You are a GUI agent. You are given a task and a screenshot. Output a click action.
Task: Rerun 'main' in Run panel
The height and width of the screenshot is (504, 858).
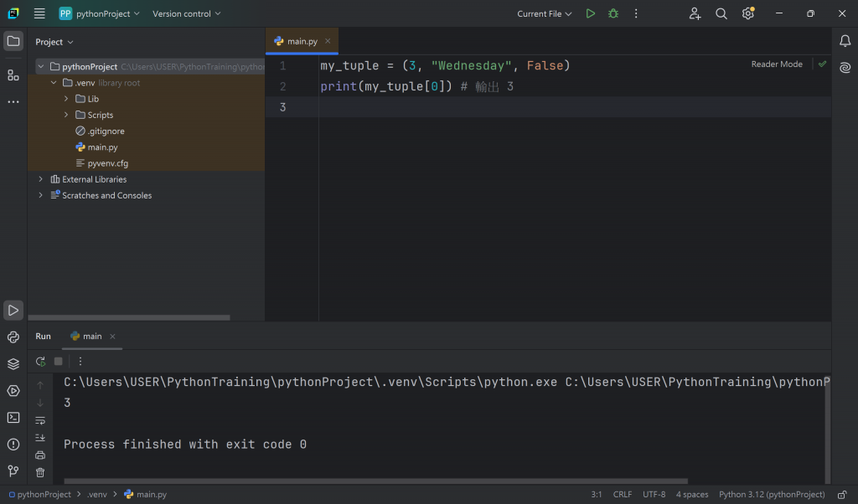click(x=40, y=362)
